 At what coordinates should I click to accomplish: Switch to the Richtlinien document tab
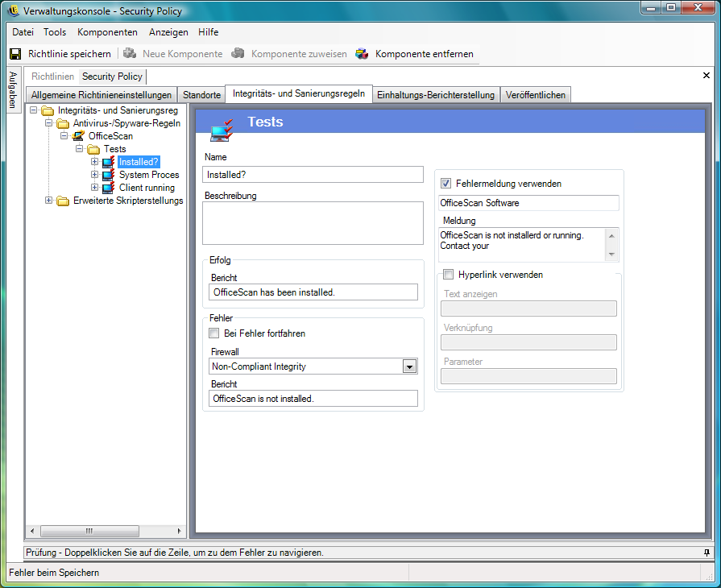(52, 77)
